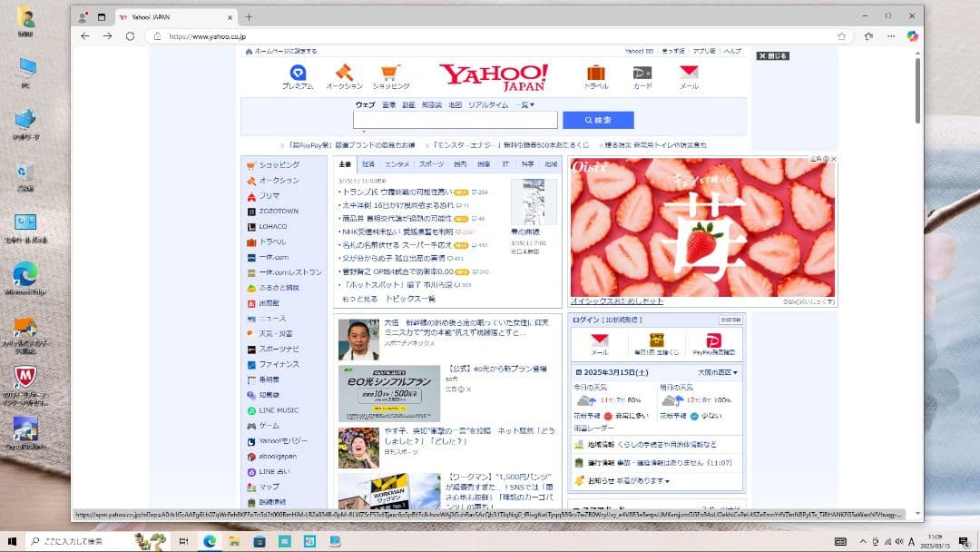This screenshot has height=552, width=980.
Task: Click the 天気・災害 icon in the sidebar
Action: (x=272, y=333)
